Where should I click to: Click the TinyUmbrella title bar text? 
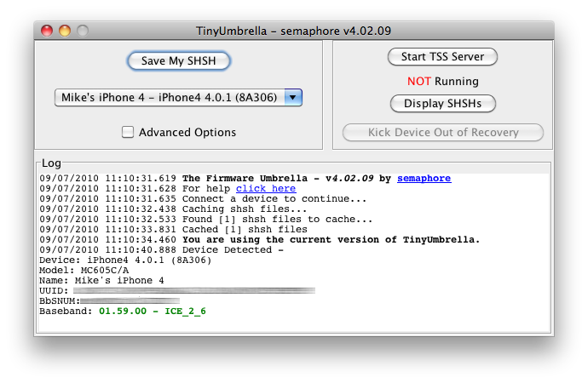pyautogui.click(x=294, y=31)
